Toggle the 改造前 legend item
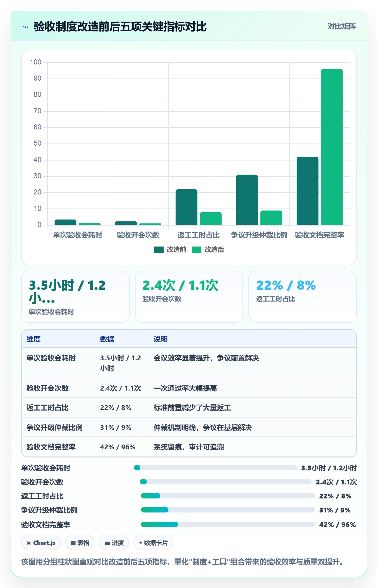This screenshot has width=378, height=588. click(x=170, y=249)
